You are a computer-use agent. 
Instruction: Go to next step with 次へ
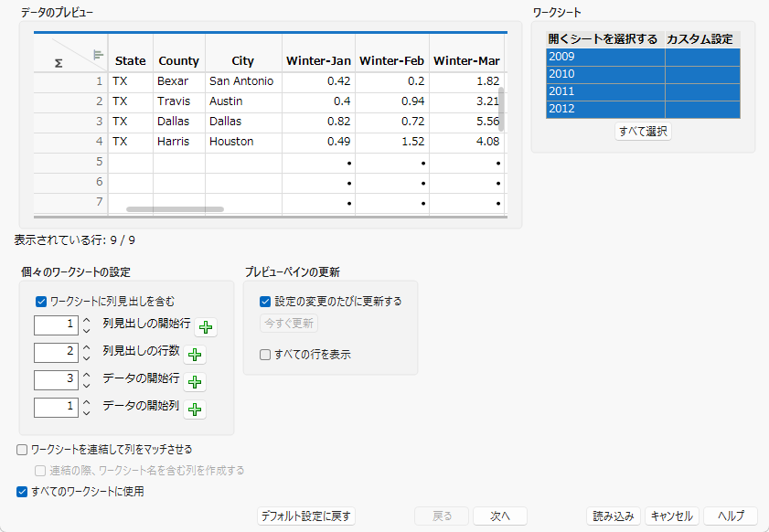tap(500, 516)
